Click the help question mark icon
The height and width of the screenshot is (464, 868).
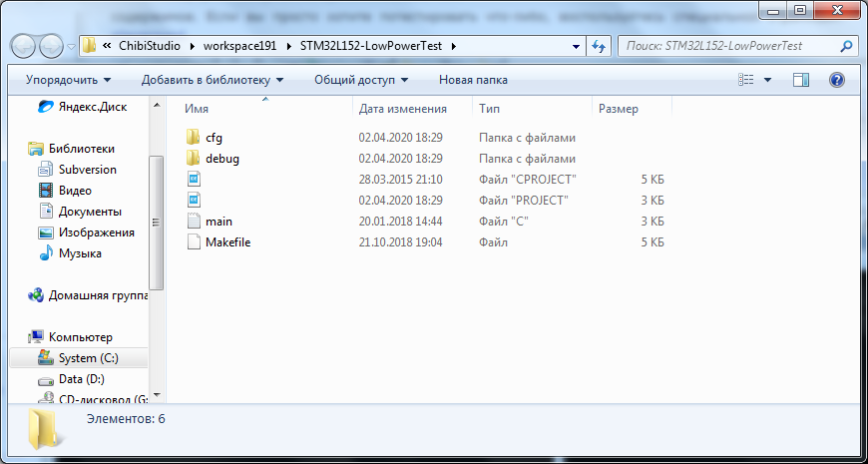click(837, 80)
